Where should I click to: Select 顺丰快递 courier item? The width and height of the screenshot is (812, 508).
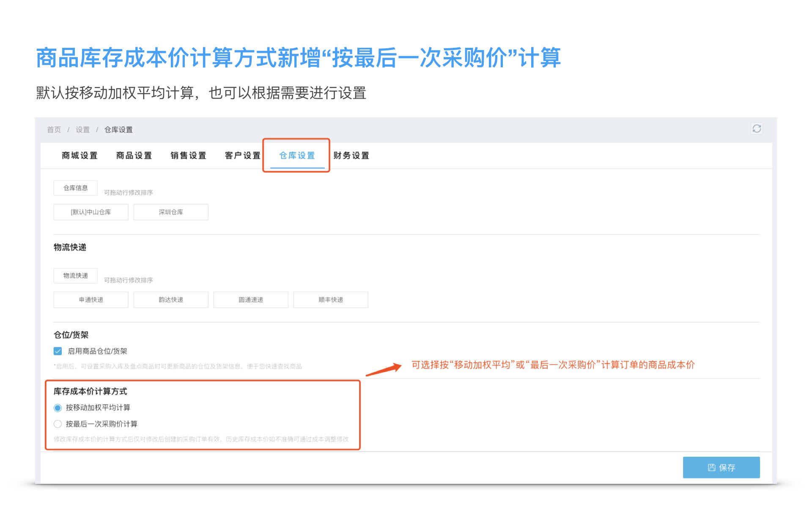click(330, 300)
